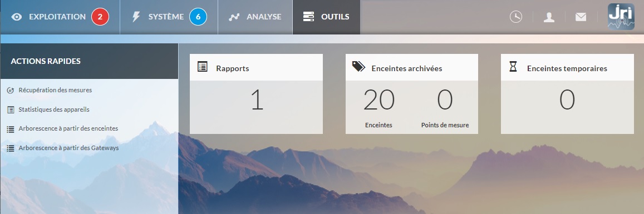
Task: Open the mail envelope icon
Action: (x=581, y=17)
